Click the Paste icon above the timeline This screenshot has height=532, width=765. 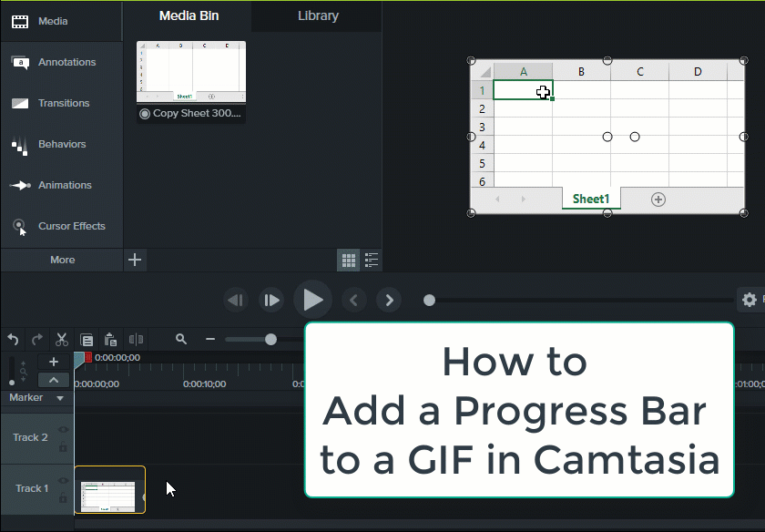110,339
